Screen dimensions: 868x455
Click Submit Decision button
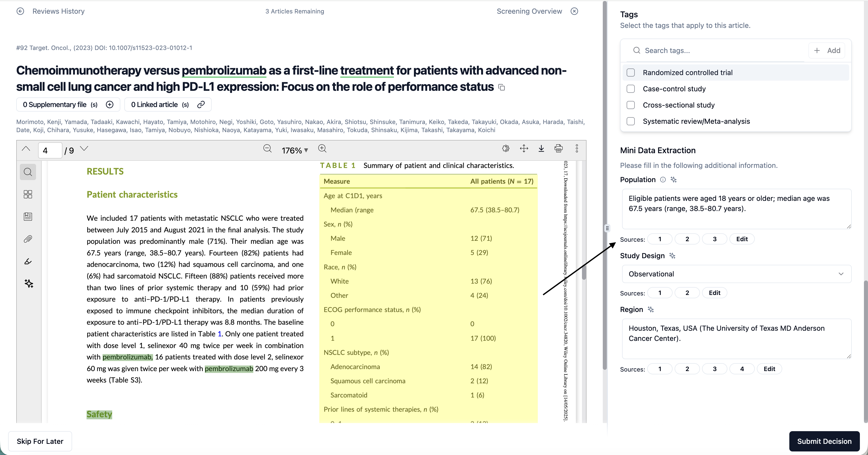tap(824, 441)
